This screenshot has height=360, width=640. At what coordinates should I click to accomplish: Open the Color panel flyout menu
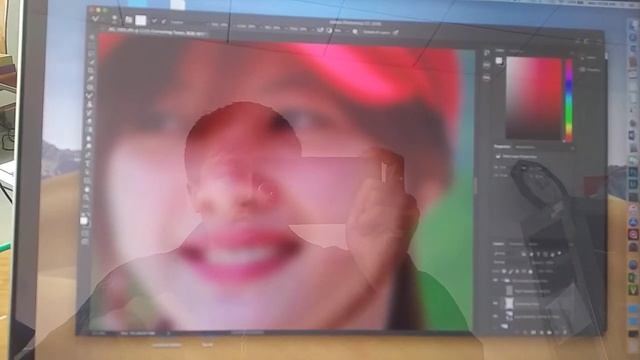point(572,52)
